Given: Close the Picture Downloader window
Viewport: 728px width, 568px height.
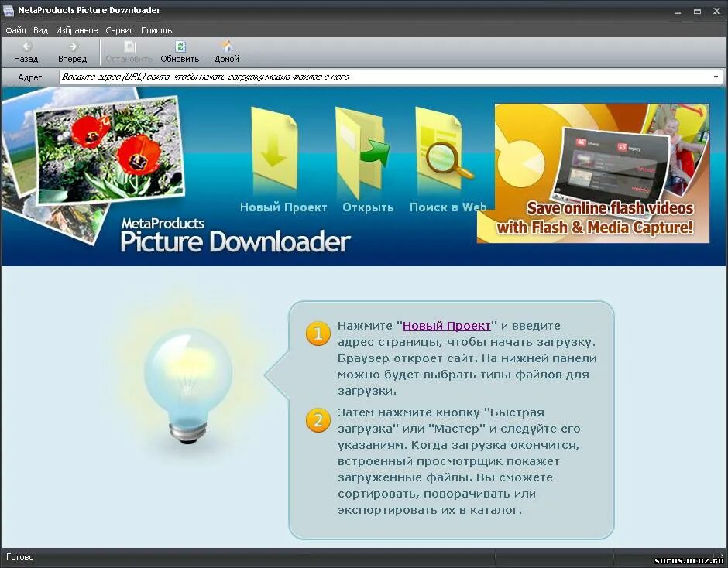Looking at the screenshot, I should coord(716,11).
